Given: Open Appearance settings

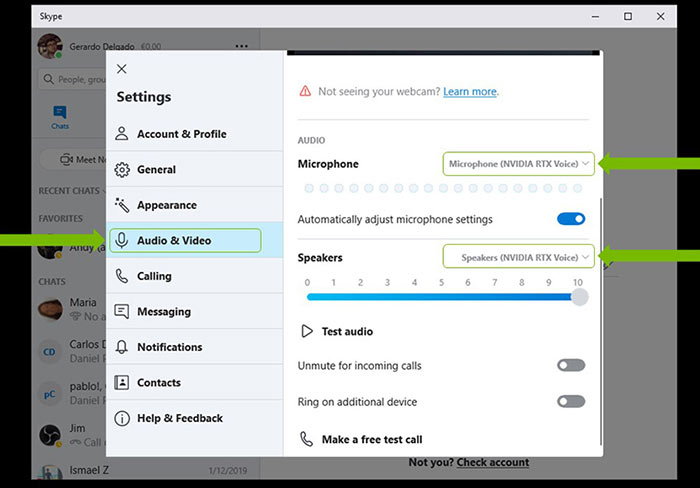Looking at the screenshot, I should click(195, 205).
